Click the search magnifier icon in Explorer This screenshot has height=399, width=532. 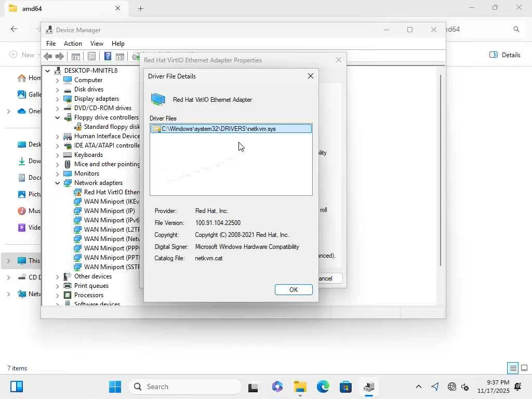point(516,29)
